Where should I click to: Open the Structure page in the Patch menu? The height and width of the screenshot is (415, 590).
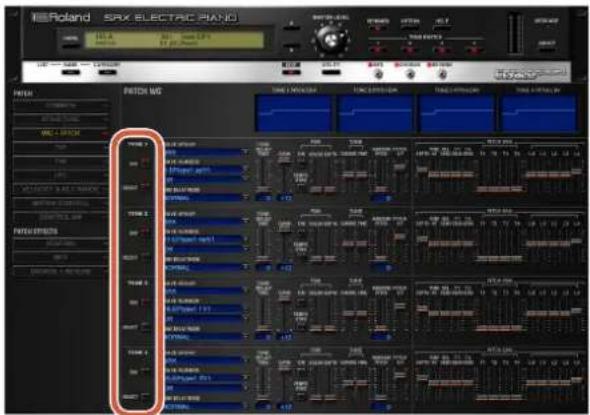tap(60, 119)
